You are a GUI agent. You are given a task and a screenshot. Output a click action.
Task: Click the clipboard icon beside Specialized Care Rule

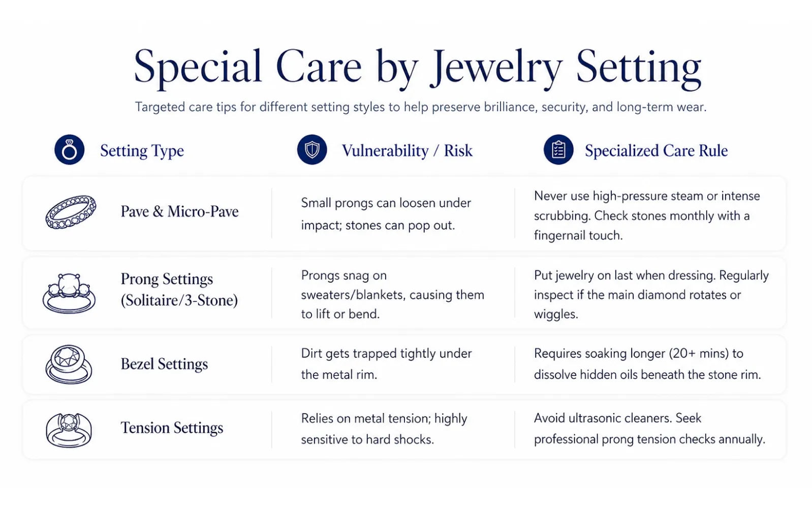click(x=558, y=150)
